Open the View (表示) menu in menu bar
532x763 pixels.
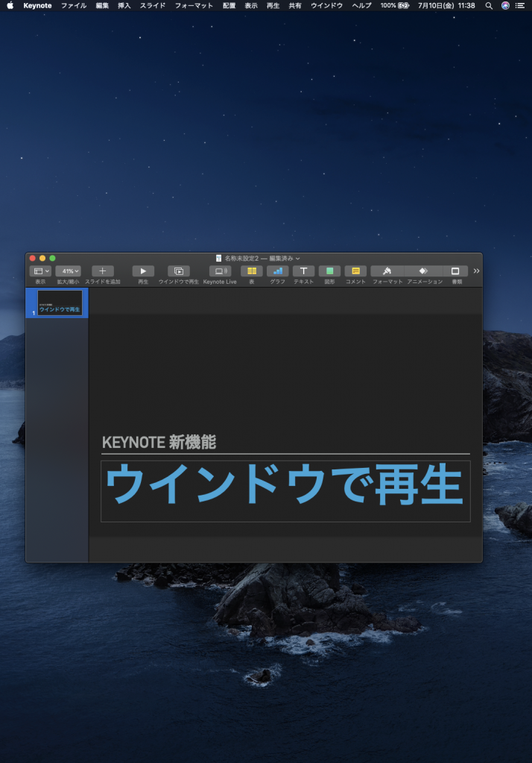point(250,5)
